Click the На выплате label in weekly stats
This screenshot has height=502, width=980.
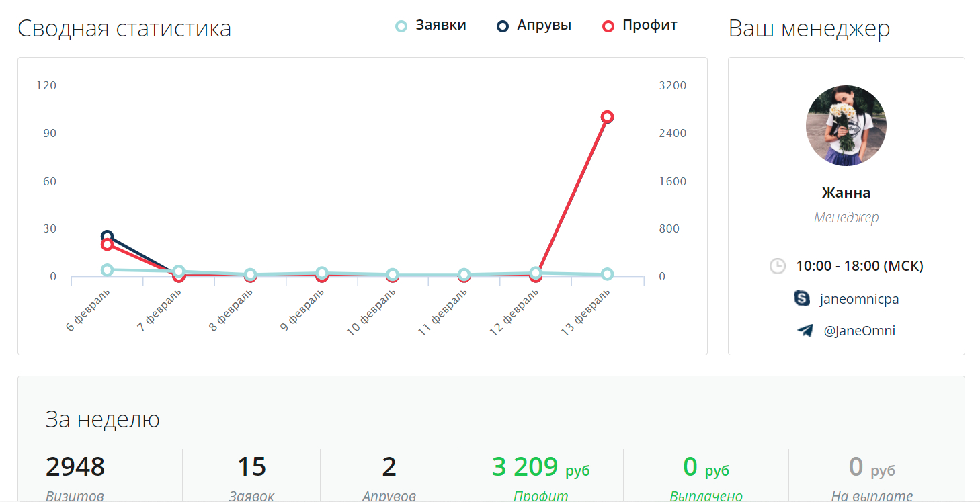coord(872,496)
